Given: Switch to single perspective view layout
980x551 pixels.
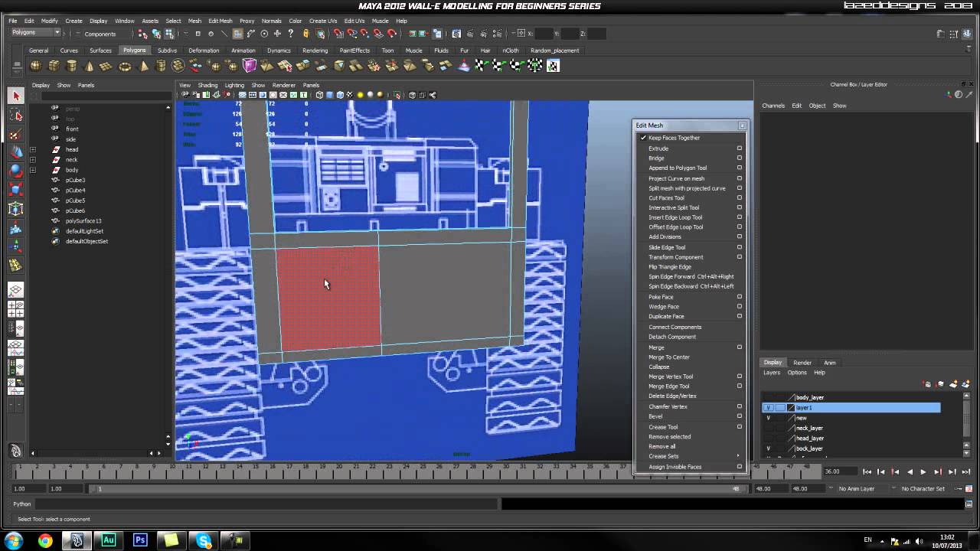Looking at the screenshot, I should click(15, 291).
